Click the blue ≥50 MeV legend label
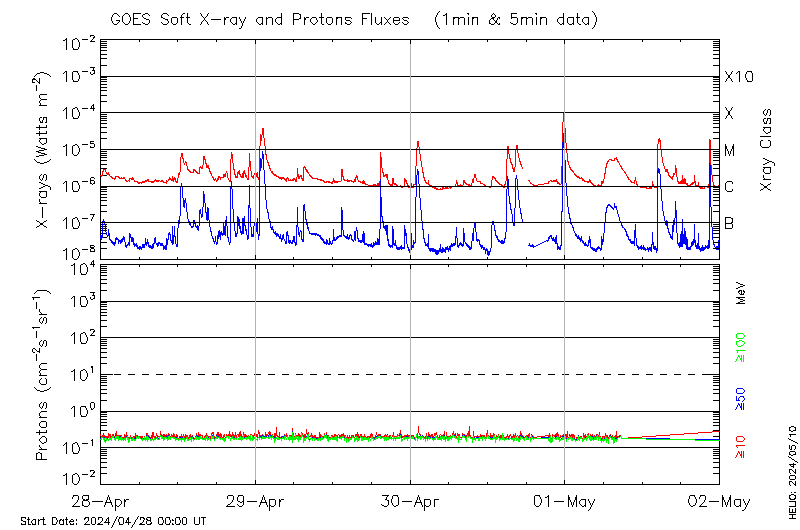This screenshot has height=530, width=800. pos(741,399)
